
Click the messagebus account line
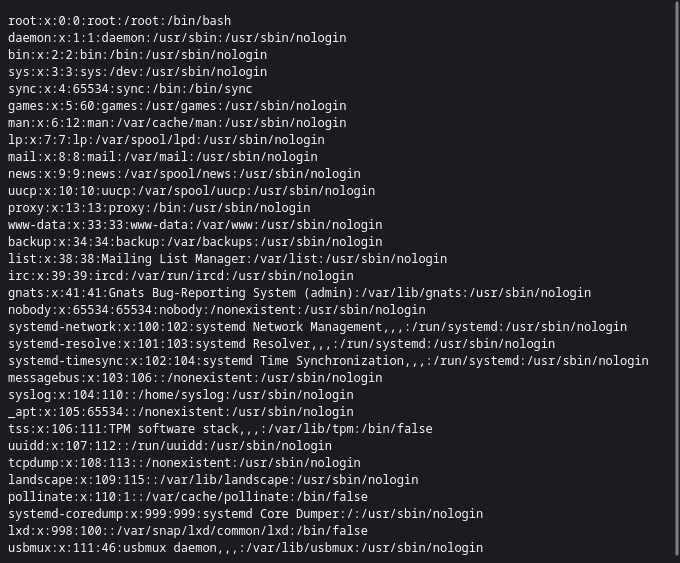pyautogui.click(x=195, y=378)
